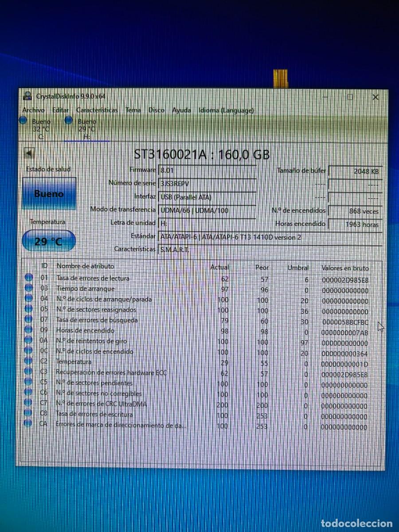Open the Archivo menu
Image resolution: width=399 pixels, height=532 pixels.
[x=34, y=110]
